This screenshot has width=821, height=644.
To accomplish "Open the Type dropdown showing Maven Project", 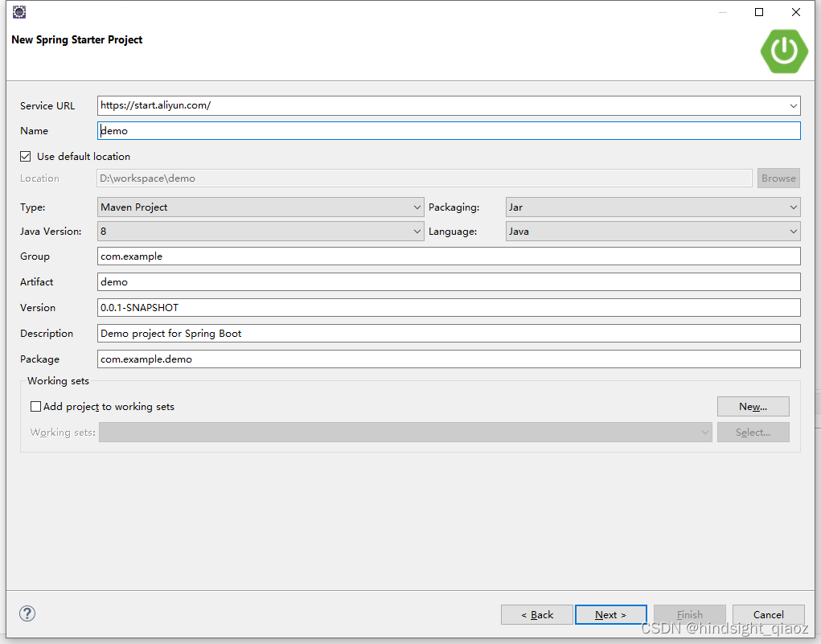I will coord(261,207).
